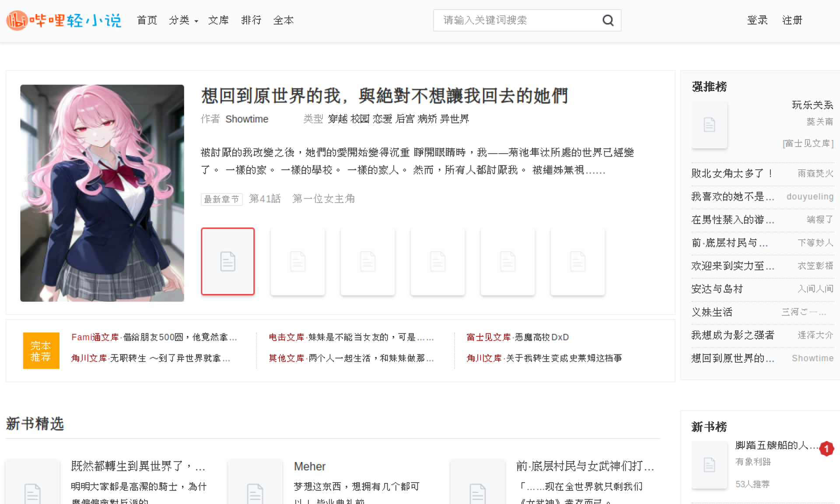This screenshot has height=504, width=840.
Task: Open 想回到原世界的… entry in 强推榜
Action: pyautogui.click(x=733, y=358)
